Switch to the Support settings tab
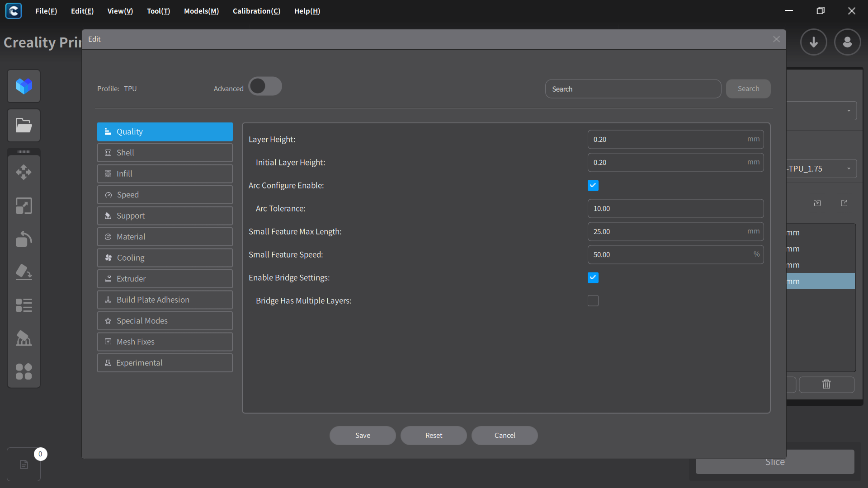Image resolution: width=868 pixels, height=488 pixels. (x=165, y=216)
